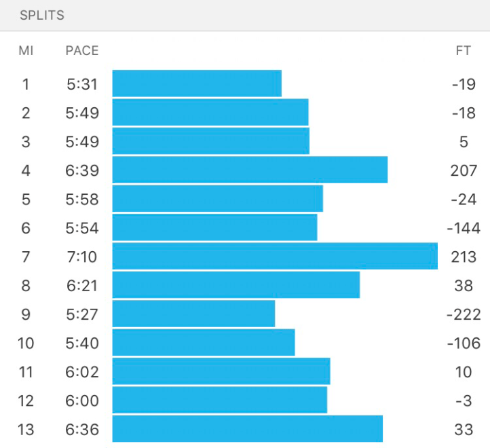Click the -222 elevation value

pos(464,314)
